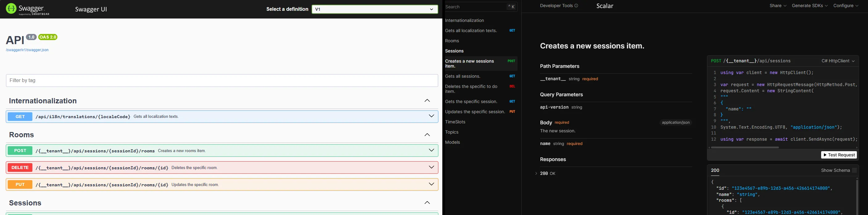Click the POST method badge for rooms

point(20,151)
